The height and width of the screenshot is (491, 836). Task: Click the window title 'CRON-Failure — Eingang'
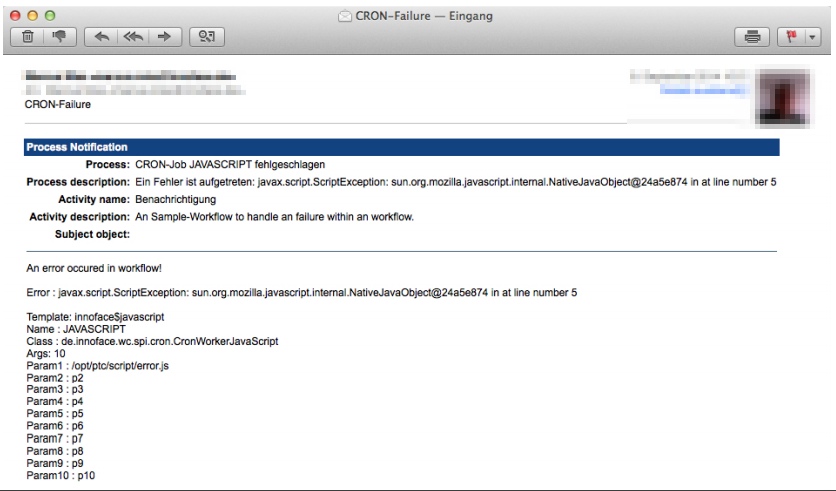coord(424,16)
